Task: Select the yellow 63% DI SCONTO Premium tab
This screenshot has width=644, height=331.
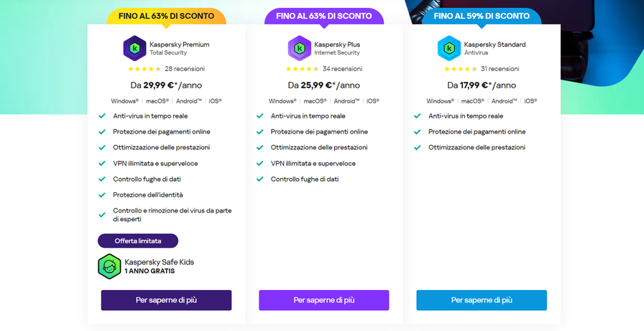Action: coord(166,17)
